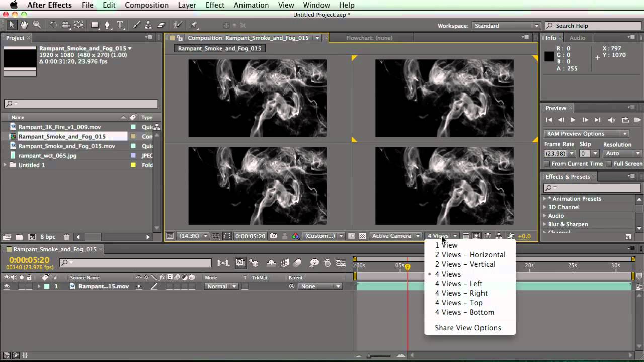This screenshot has height=362, width=644.
Task: Create a new composition icon in Project
Action: 32,237
